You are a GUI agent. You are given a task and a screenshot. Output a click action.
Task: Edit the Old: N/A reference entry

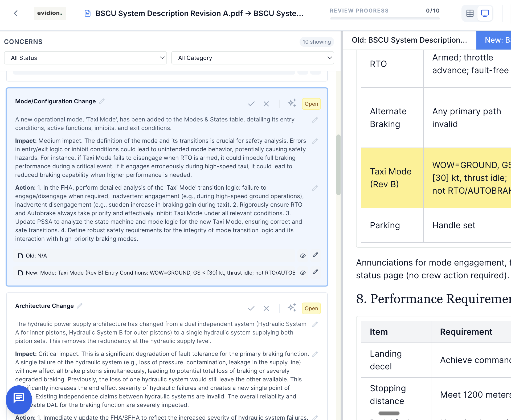tap(315, 255)
